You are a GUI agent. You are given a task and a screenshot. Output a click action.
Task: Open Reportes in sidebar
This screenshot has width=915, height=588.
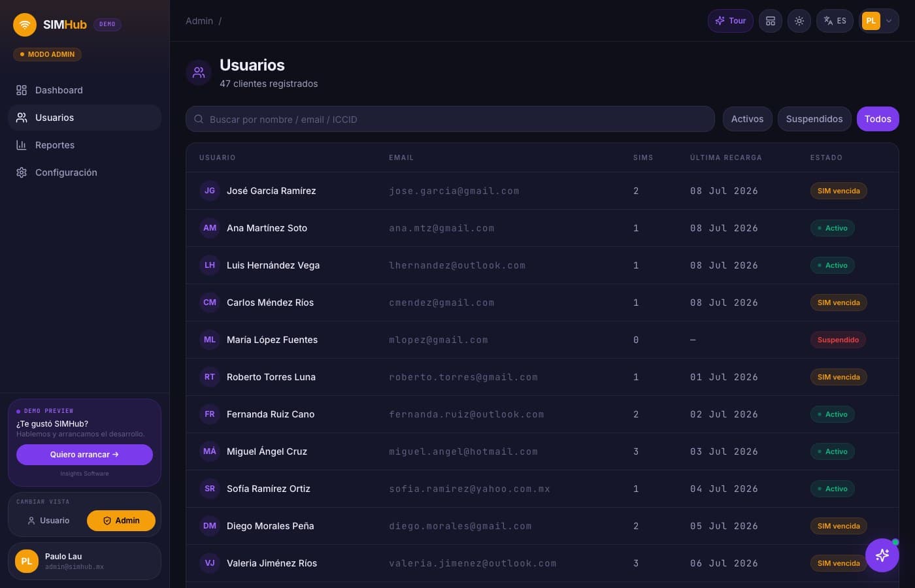pyautogui.click(x=85, y=145)
